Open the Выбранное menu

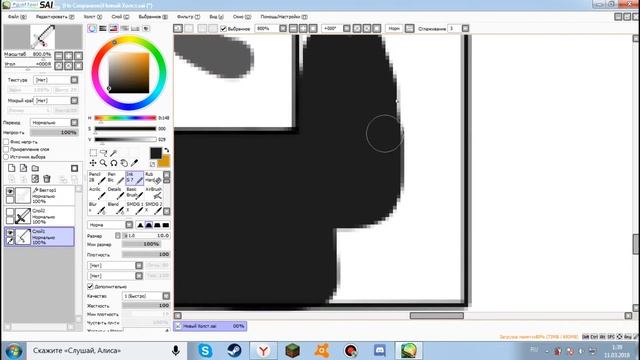pos(153,17)
